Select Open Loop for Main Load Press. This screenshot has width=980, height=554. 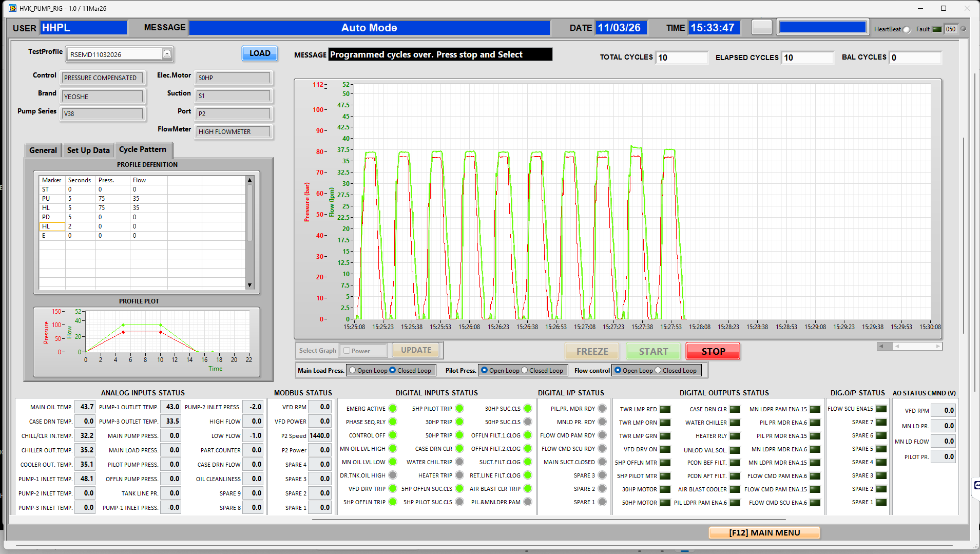click(x=352, y=370)
